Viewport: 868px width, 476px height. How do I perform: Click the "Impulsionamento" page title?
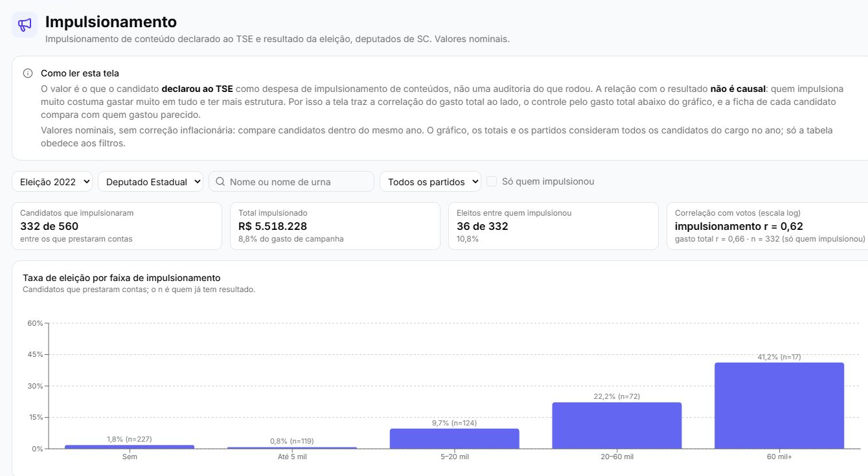coord(111,23)
